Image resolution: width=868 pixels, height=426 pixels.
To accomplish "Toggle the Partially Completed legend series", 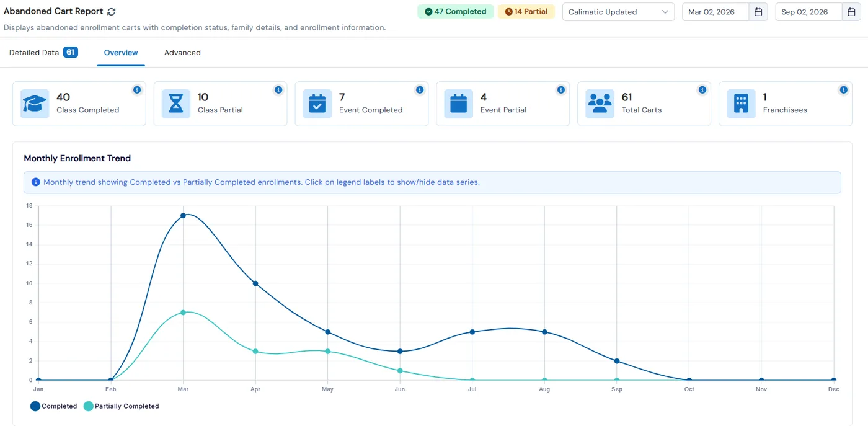I will click(122, 406).
